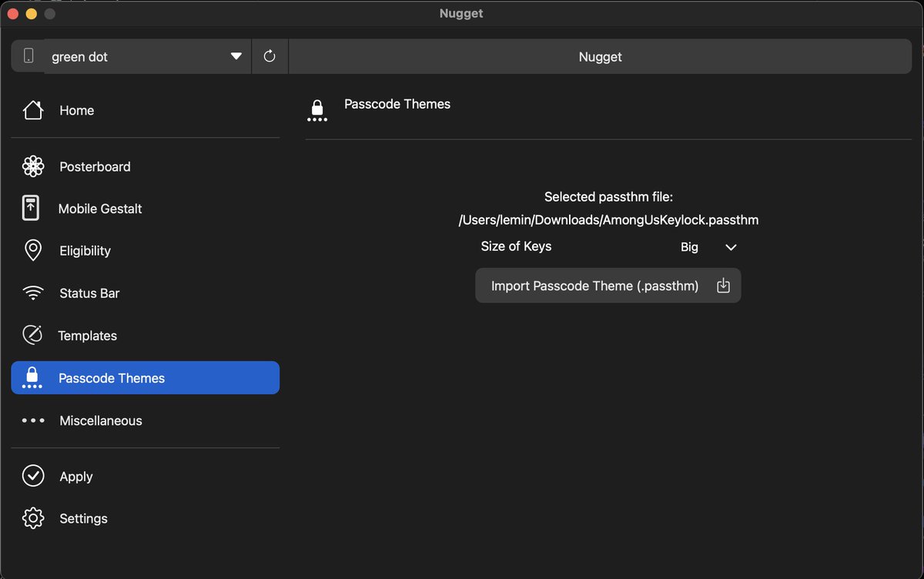The width and height of the screenshot is (924, 579).
Task: Click the Settings gear icon
Action: pos(33,518)
